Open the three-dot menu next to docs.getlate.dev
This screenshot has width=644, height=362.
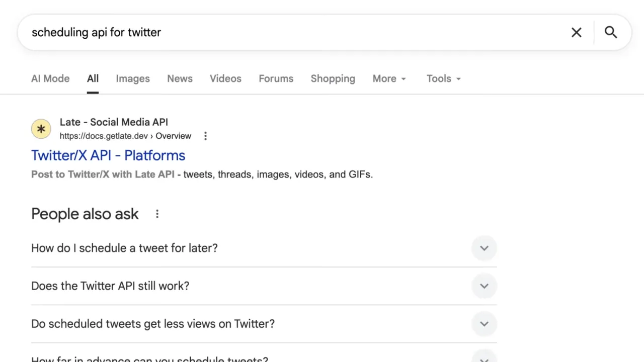[x=205, y=136]
